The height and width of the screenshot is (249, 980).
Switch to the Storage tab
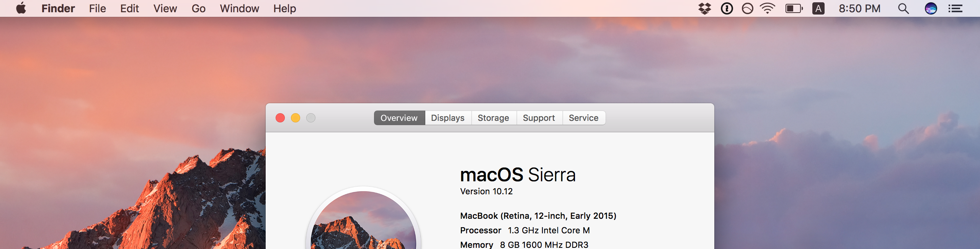pos(493,118)
